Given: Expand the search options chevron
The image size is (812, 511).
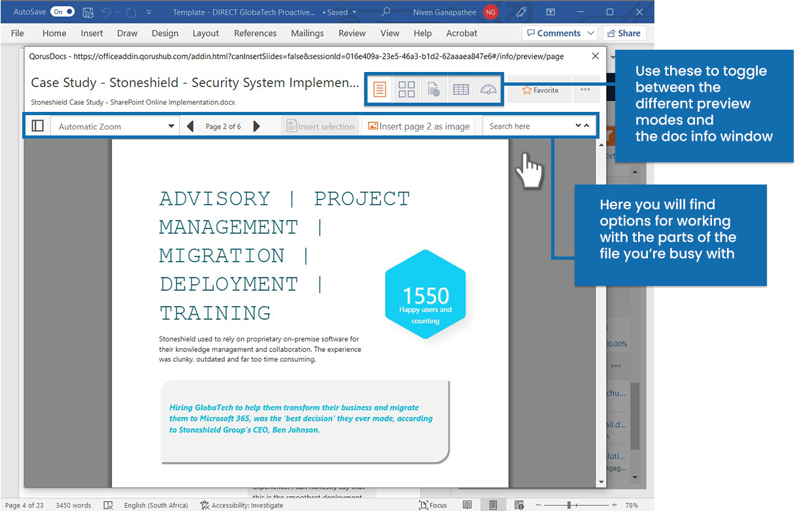Looking at the screenshot, I should 578,126.
